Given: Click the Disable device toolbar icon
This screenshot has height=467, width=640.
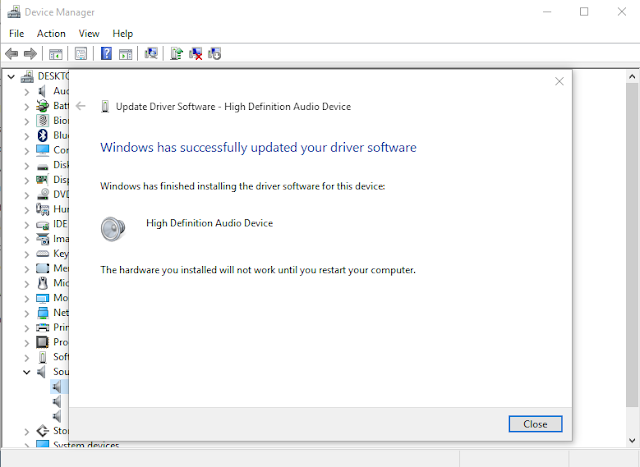Looking at the screenshot, I should (215, 53).
